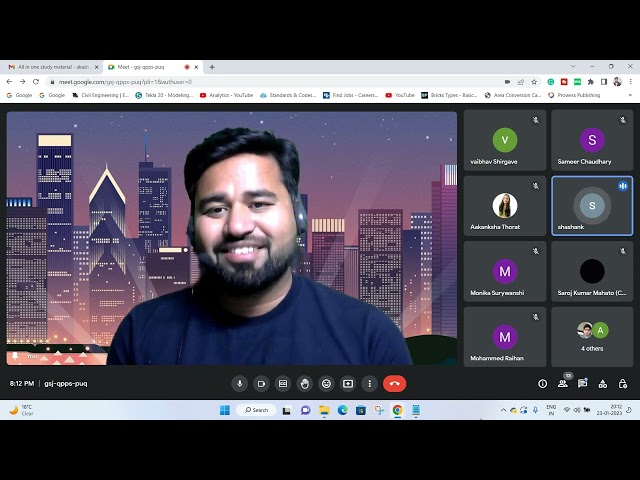Open the 4 others tile
The width and height of the screenshot is (640, 480).
click(592, 337)
